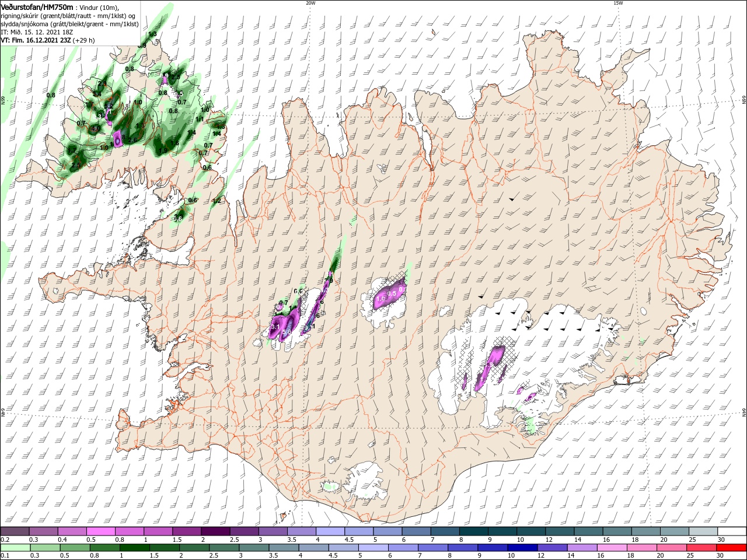
Task: Pick the lower legend pale green swatch at 0.1
Action: (x=15, y=548)
